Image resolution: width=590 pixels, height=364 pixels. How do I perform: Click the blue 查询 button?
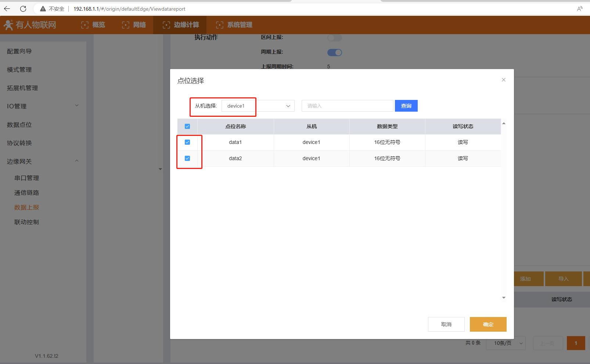pos(406,106)
